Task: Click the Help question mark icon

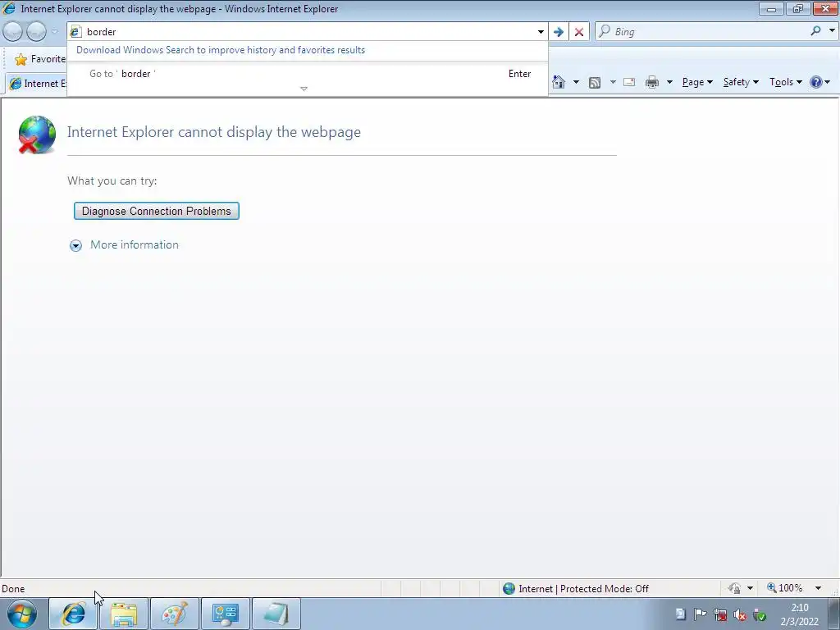Action: [x=816, y=82]
